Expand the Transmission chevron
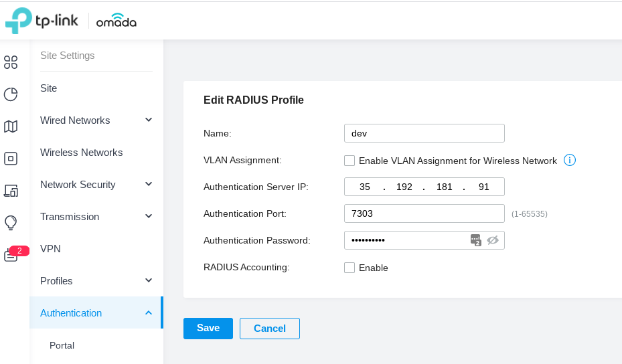 [149, 216]
